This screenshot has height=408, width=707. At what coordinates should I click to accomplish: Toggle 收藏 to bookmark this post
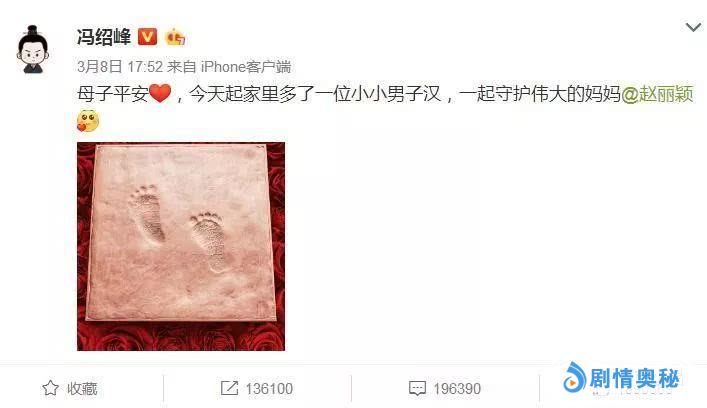[x=82, y=389]
